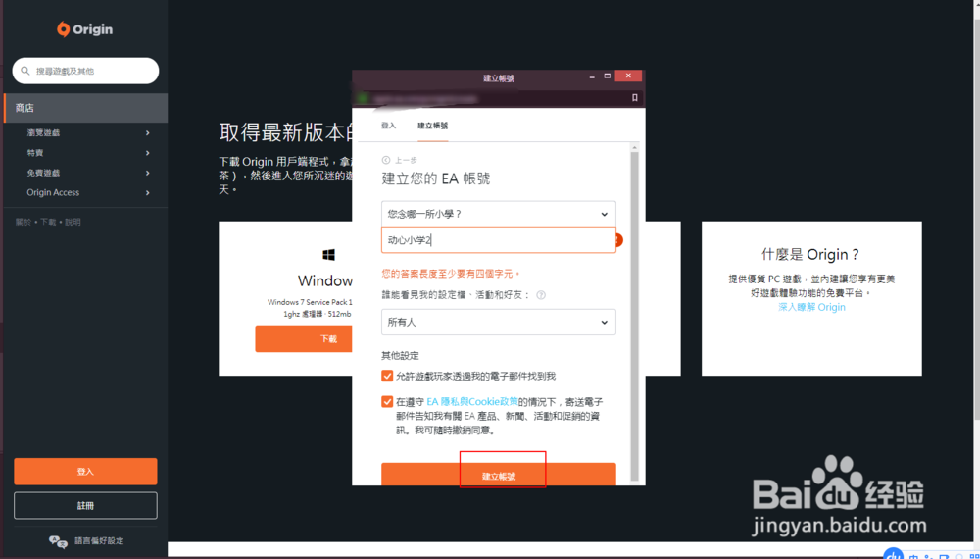Expand the 免費遊戲 submenu arrow
This screenshot has width=980, height=559.
point(148,174)
